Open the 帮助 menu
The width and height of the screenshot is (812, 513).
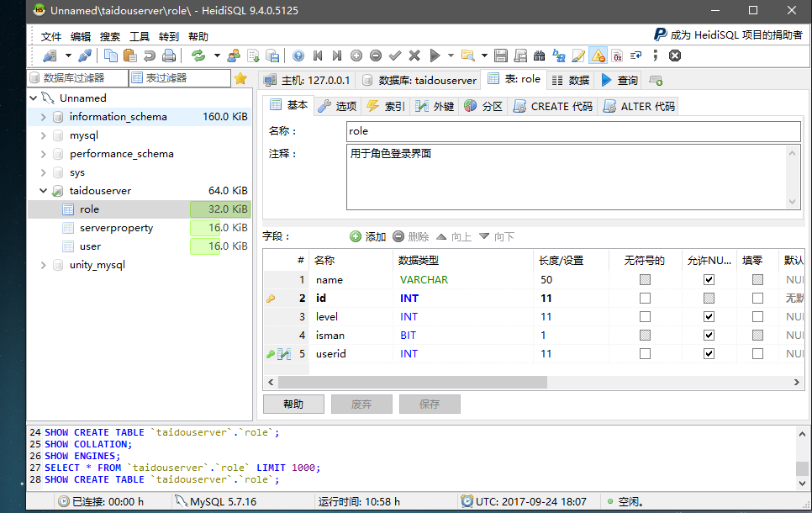click(x=198, y=36)
